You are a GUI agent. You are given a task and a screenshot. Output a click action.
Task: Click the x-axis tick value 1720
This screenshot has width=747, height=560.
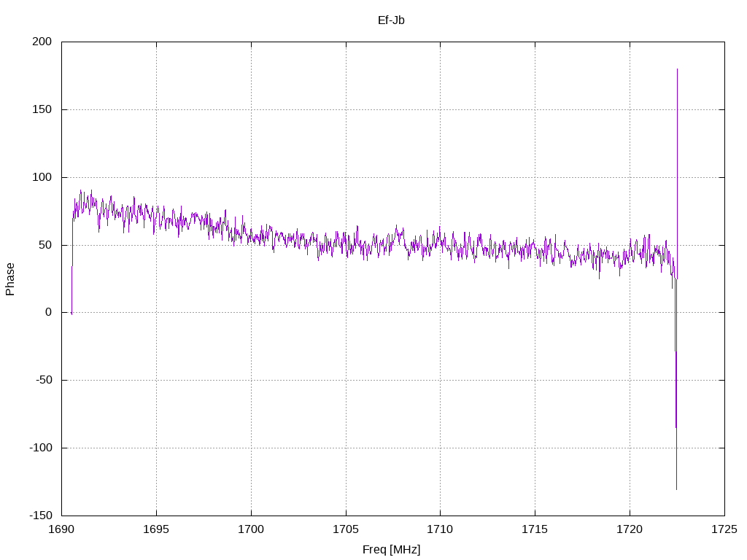(630, 529)
